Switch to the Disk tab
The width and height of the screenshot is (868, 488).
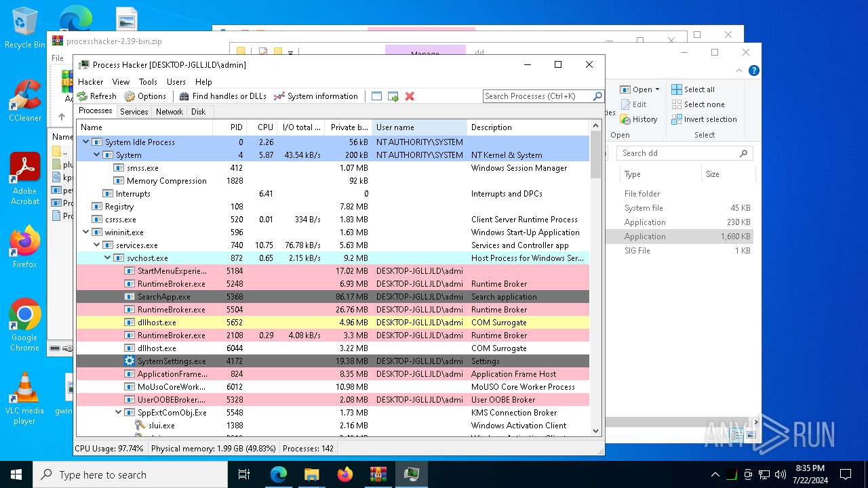(x=199, y=112)
